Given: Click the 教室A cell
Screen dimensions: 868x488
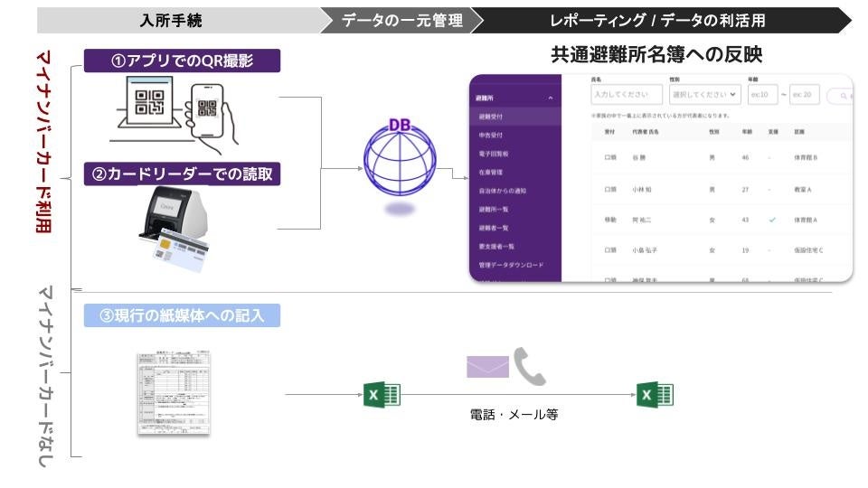Looking at the screenshot, I should pyautogui.click(x=803, y=190).
